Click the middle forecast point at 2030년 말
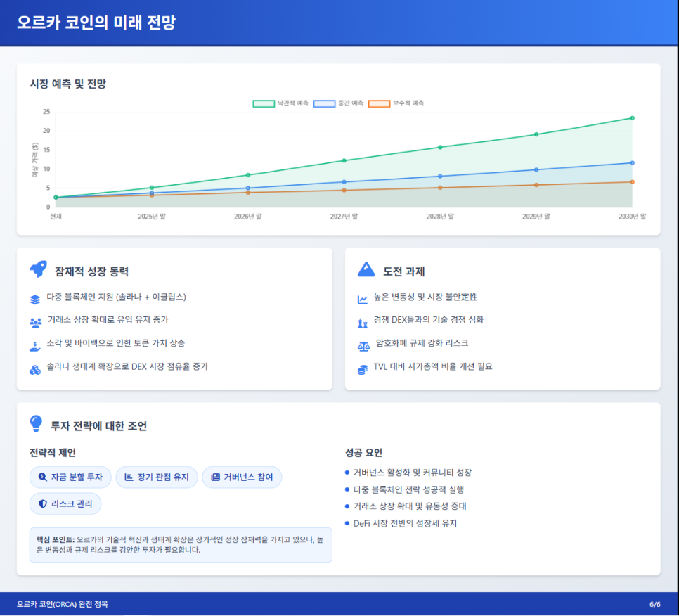Image resolution: width=679 pixels, height=616 pixels. (x=632, y=163)
